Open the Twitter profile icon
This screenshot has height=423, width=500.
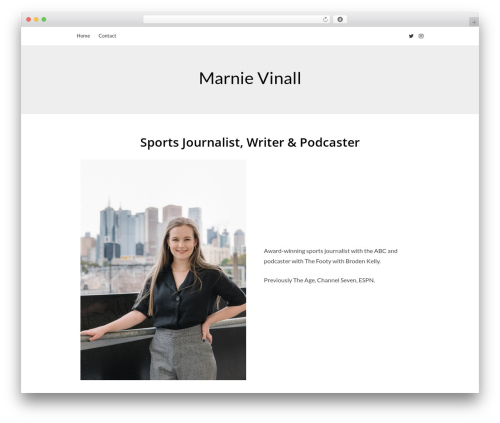point(411,36)
